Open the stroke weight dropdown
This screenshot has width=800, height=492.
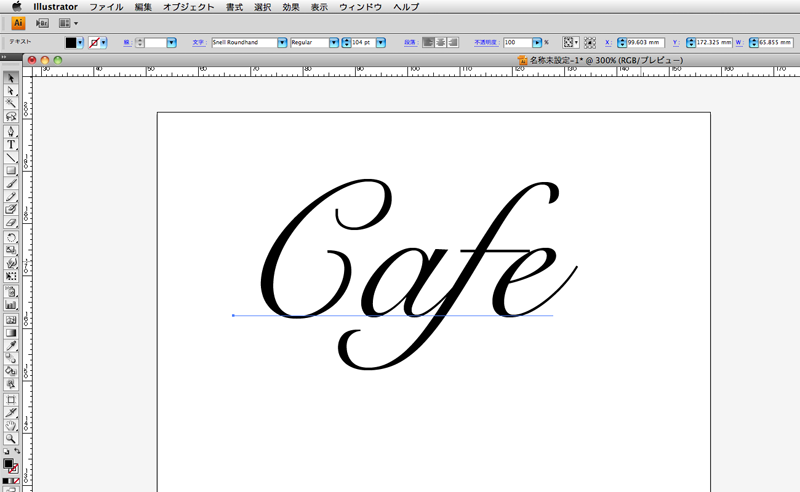[171, 43]
